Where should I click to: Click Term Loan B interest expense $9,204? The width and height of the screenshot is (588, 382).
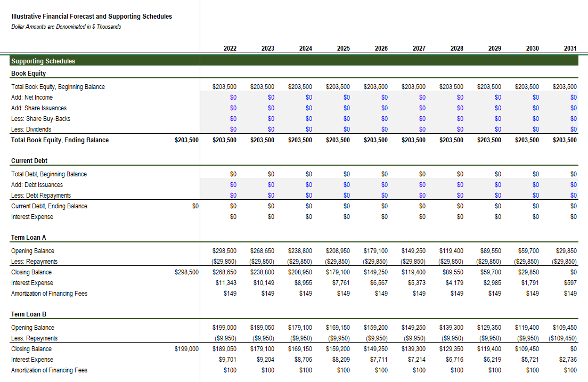tap(265, 360)
